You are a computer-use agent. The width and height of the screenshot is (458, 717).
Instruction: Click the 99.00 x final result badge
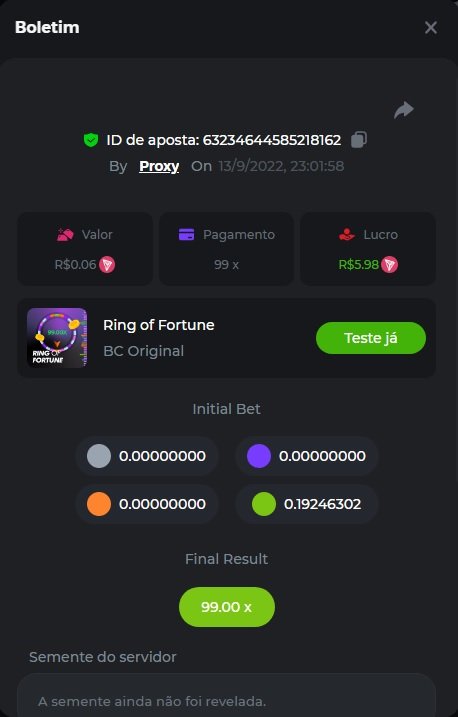(227, 607)
